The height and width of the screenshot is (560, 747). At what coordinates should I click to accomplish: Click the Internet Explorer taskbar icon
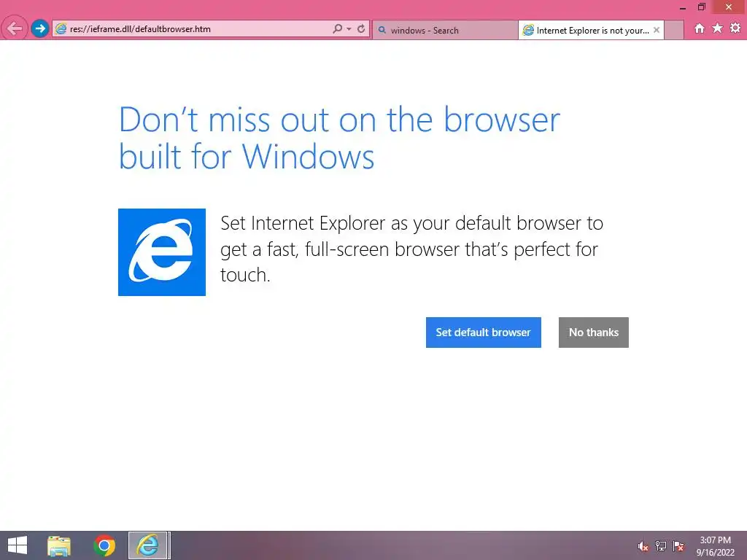coord(148,545)
